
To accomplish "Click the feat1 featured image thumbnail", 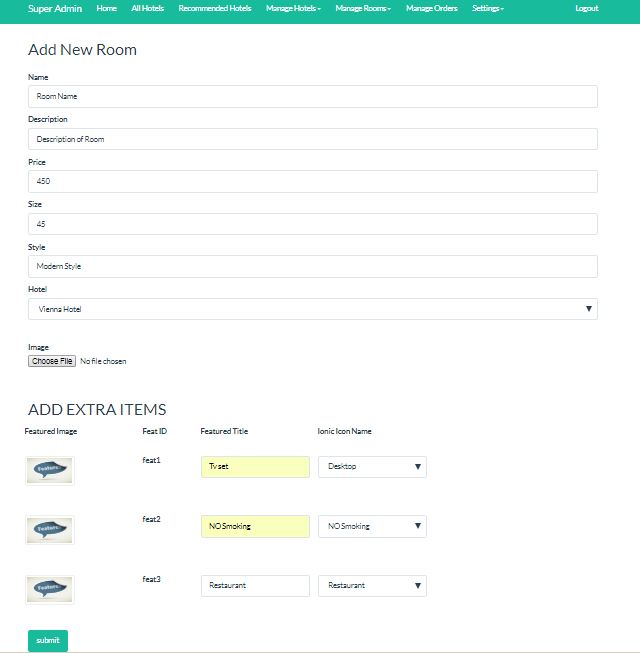I will [50, 471].
